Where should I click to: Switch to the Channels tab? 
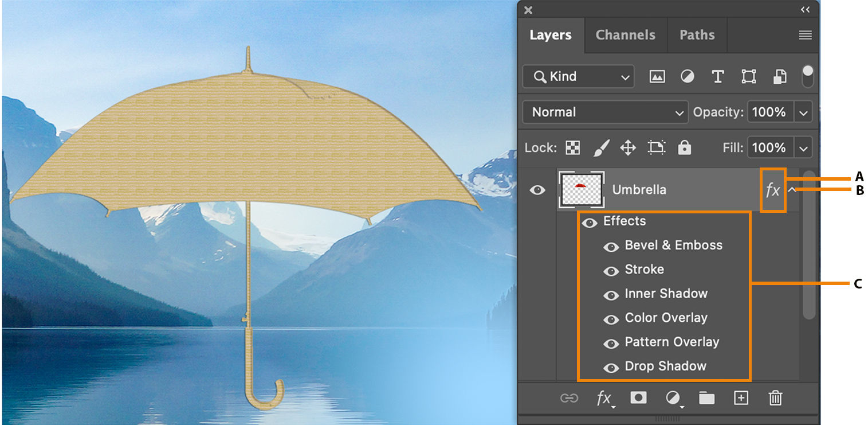click(625, 35)
